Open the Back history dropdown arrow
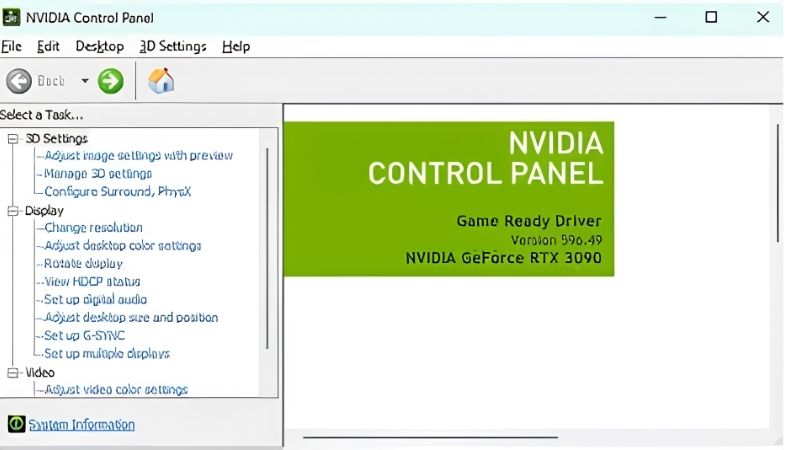The height and width of the screenshot is (450, 800). coord(85,81)
